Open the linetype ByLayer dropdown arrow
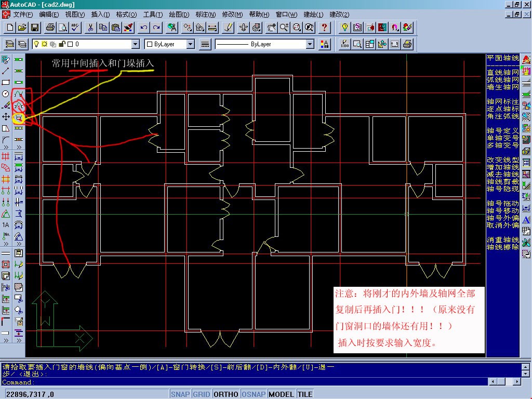The width and height of the screenshot is (532, 399). 310,44
